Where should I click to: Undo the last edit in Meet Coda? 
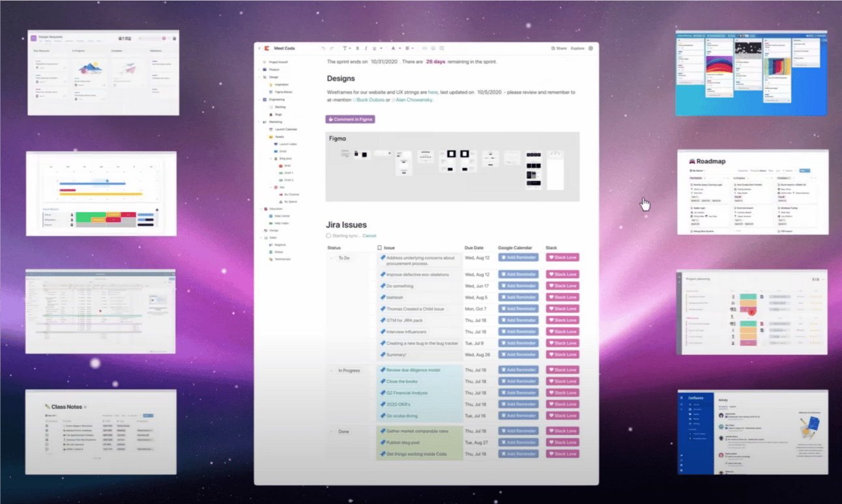click(323, 48)
